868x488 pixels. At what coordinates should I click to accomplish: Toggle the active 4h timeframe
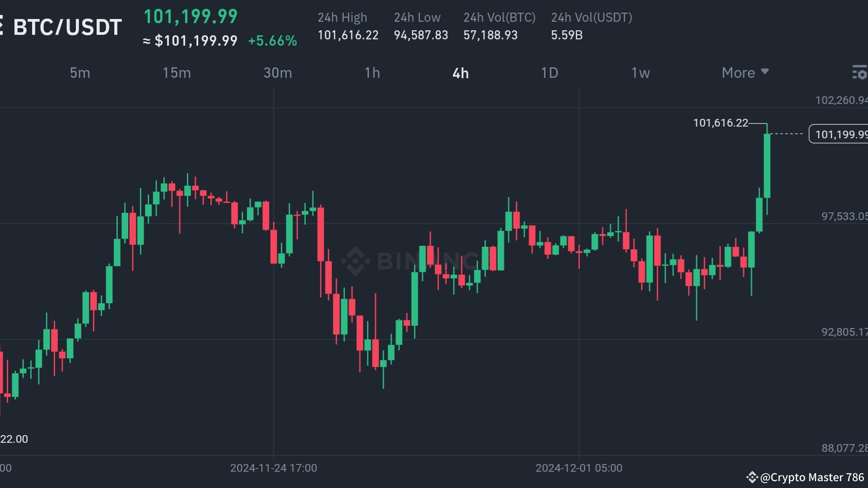tap(461, 73)
